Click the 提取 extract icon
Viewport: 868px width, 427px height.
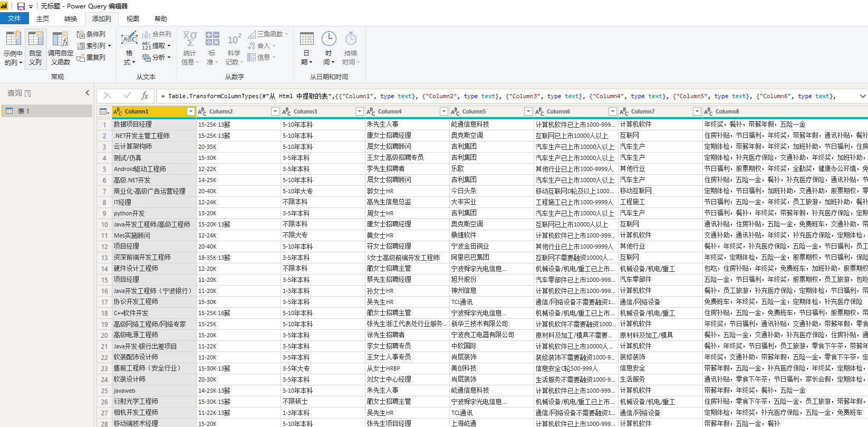click(147, 46)
